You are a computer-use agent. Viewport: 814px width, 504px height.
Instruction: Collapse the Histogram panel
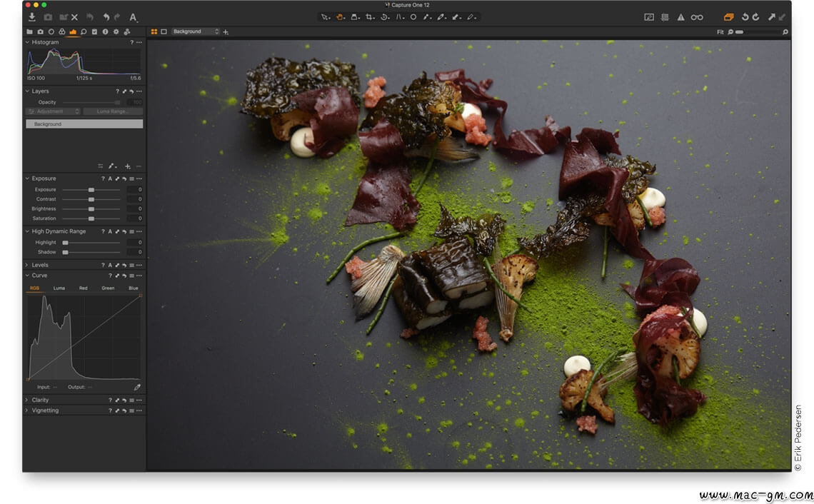point(27,42)
